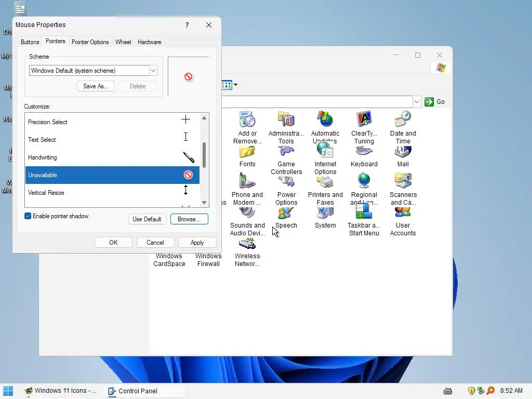This screenshot has height=399, width=532.
Task: Open Windows Firewall item
Action: coord(208,260)
